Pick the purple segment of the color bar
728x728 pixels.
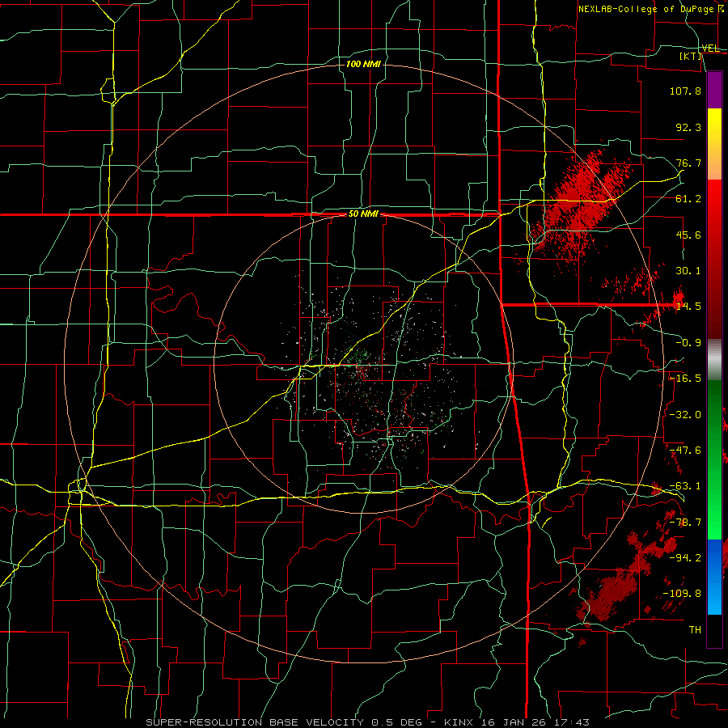(x=714, y=90)
